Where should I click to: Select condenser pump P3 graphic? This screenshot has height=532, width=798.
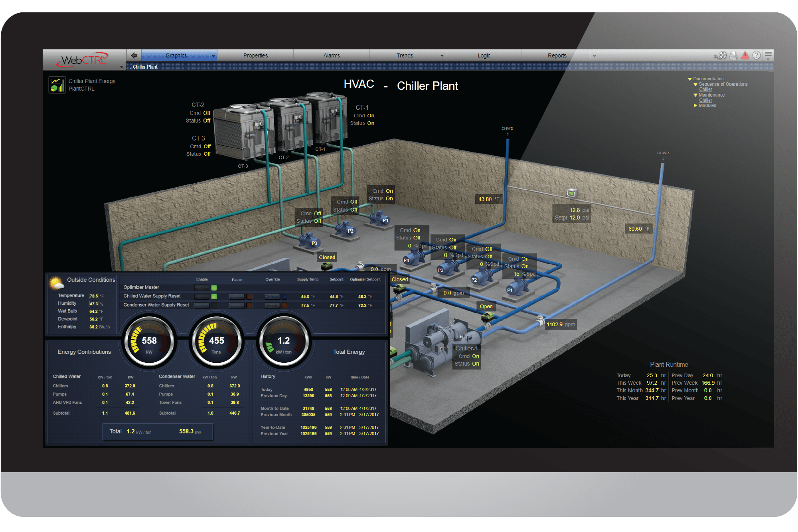(x=309, y=241)
